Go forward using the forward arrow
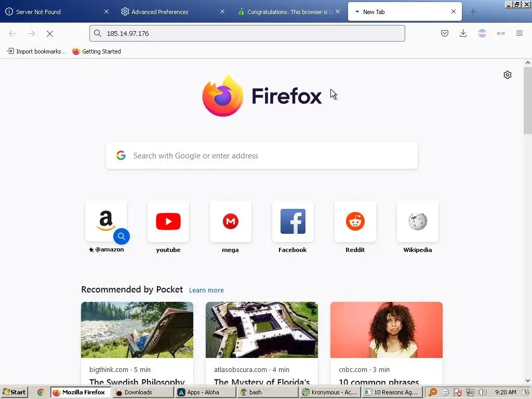The width and height of the screenshot is (532, 399). [x=31, y=33]
